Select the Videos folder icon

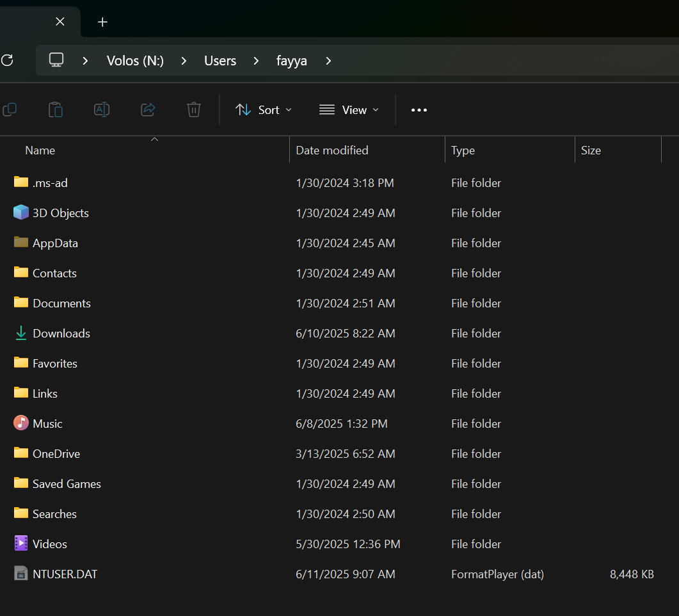point(20,543)
